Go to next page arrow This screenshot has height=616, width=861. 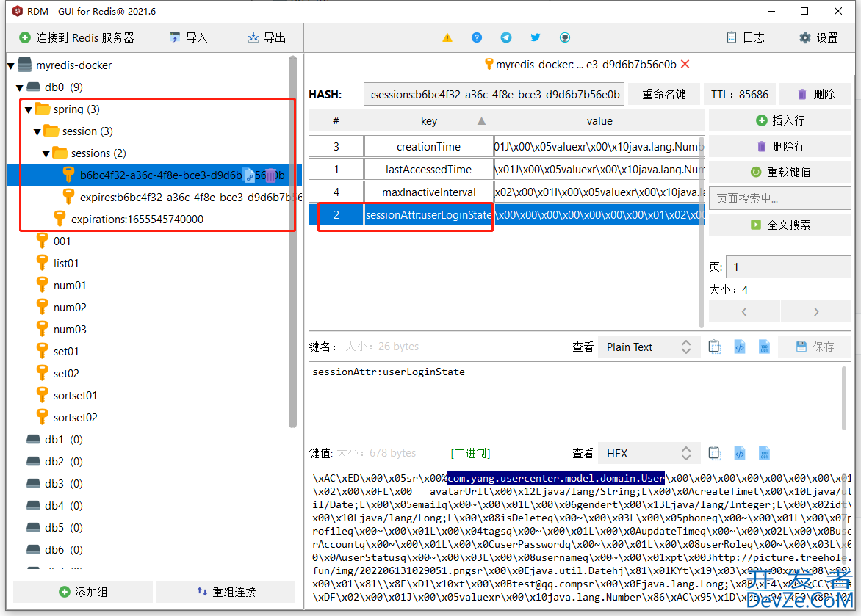coord(816,311)
